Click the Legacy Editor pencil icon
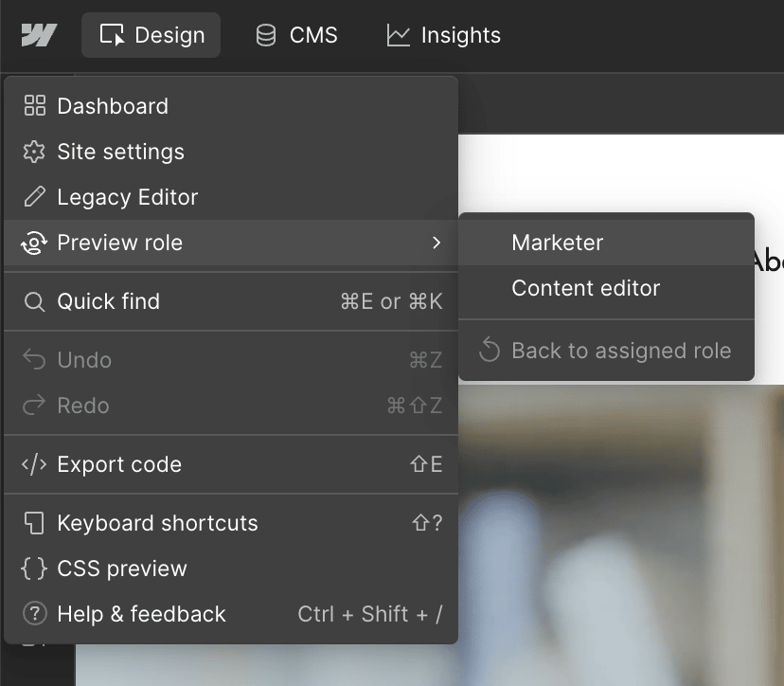The width and height of the screenshot is (784, 686). click(x=35, y=197)
